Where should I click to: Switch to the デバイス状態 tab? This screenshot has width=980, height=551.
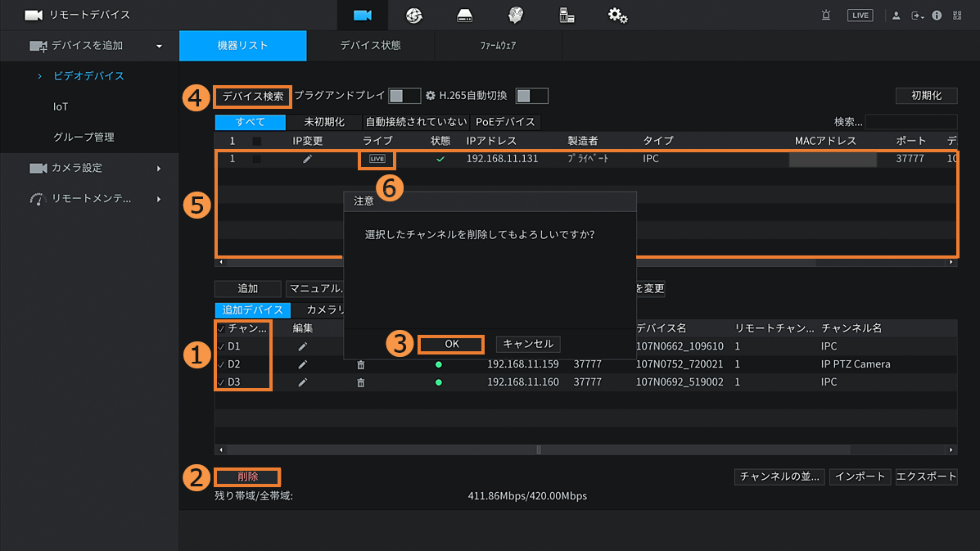click(370, 46)
